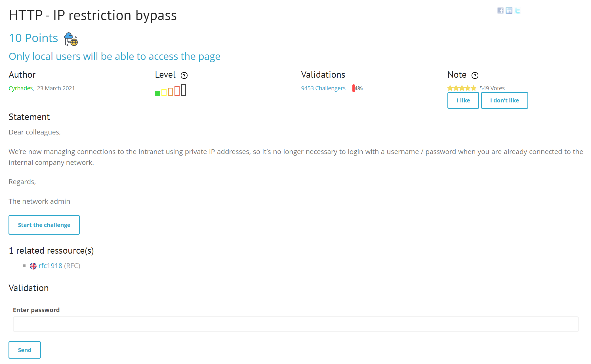Open author Cyrhades profile link
591x364 pixels.
pos(21,88)
